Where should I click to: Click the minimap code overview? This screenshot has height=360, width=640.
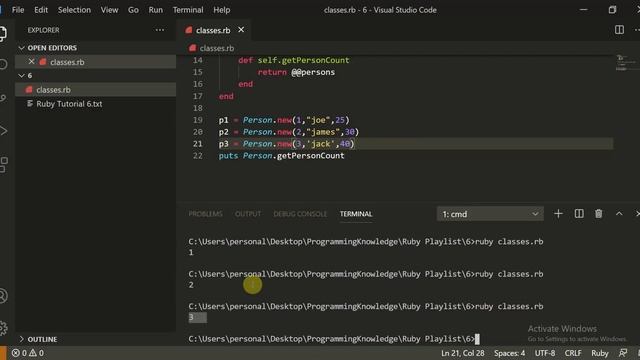(x=626, y=63)
